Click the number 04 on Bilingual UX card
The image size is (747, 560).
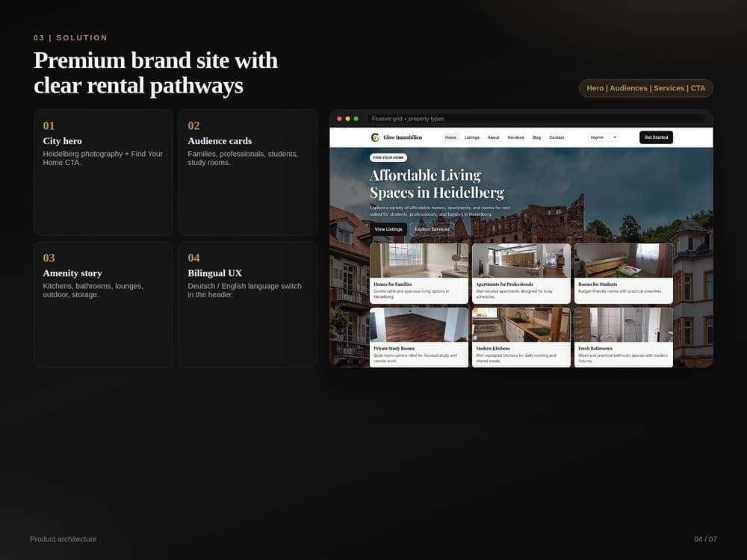point(194,258)
